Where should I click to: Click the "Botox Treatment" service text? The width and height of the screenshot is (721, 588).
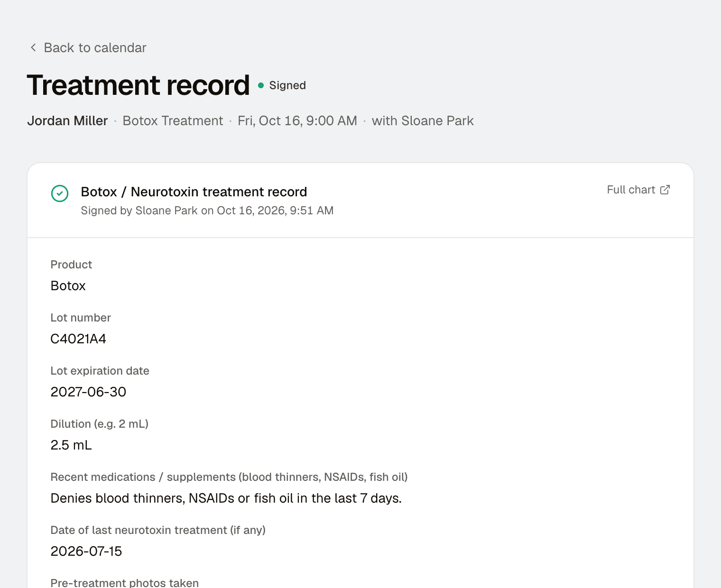pos(173,121)
